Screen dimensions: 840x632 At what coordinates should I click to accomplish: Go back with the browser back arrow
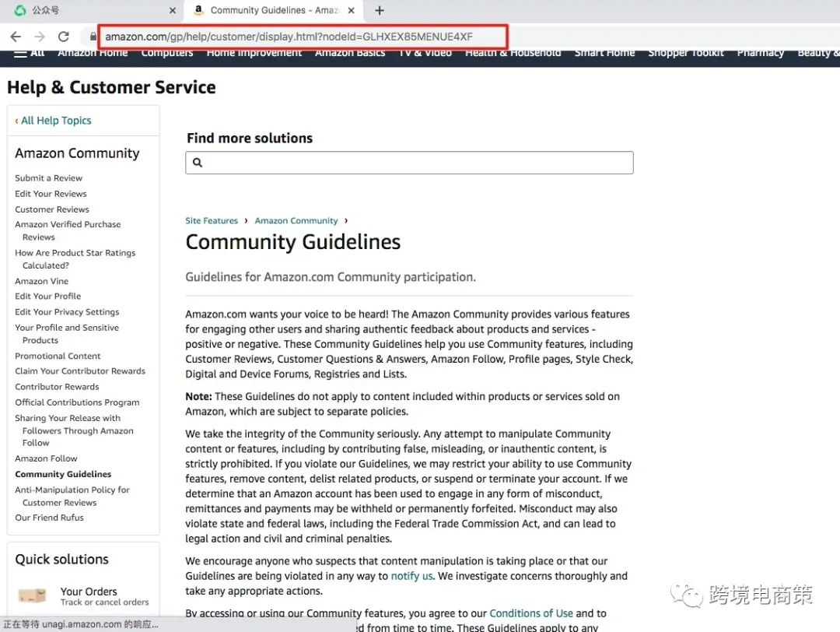[16, 37]
